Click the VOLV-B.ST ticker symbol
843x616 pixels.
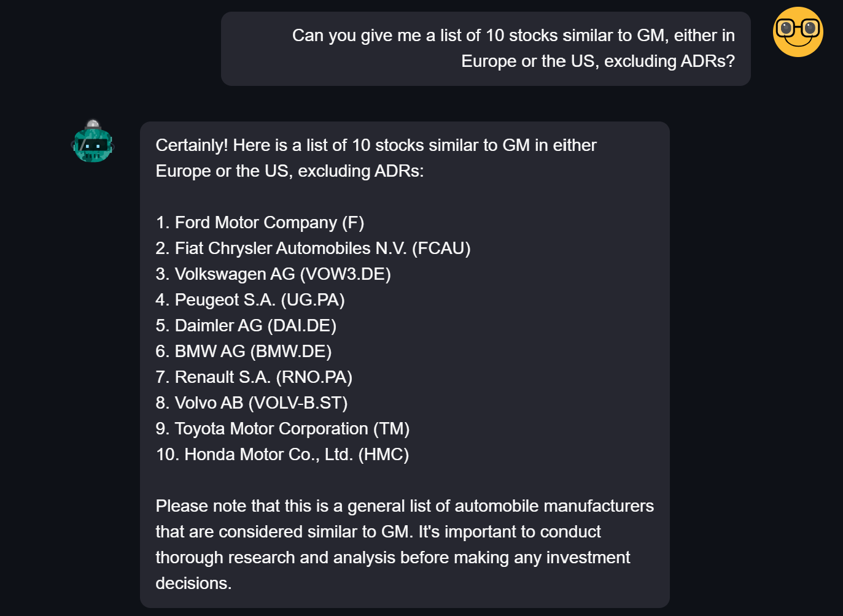[298, 403]
